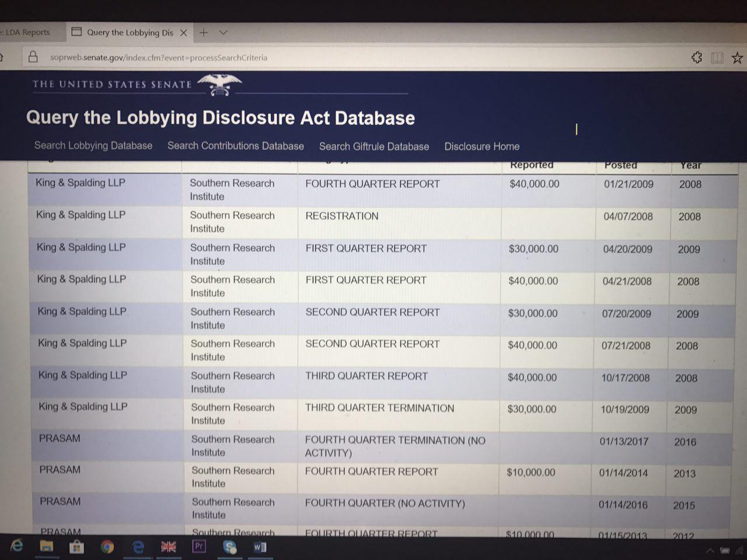Open the Third Quarter Termination row

(379, 408)
